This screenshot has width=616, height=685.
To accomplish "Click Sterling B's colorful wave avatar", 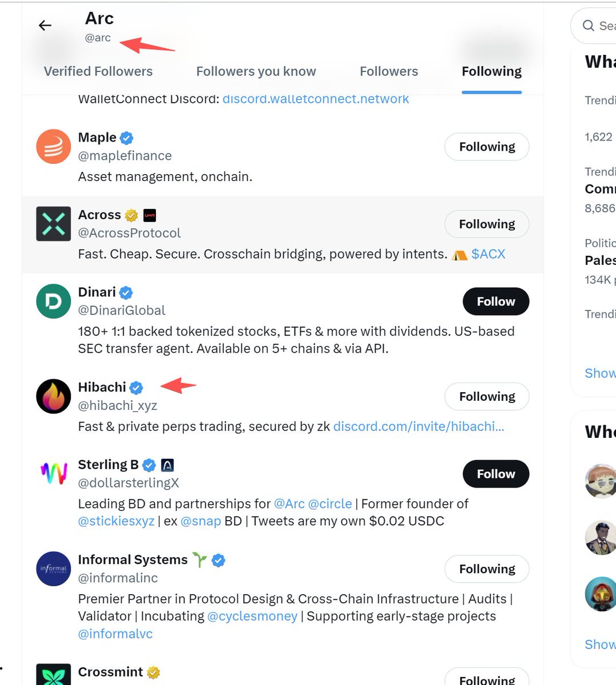I will coord(54,474).
